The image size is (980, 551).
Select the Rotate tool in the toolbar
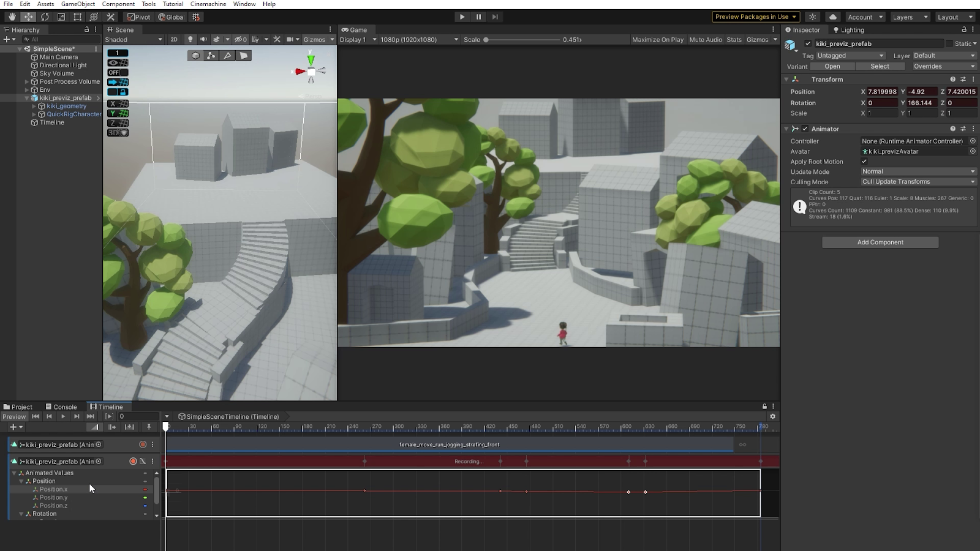click(45, 17)
